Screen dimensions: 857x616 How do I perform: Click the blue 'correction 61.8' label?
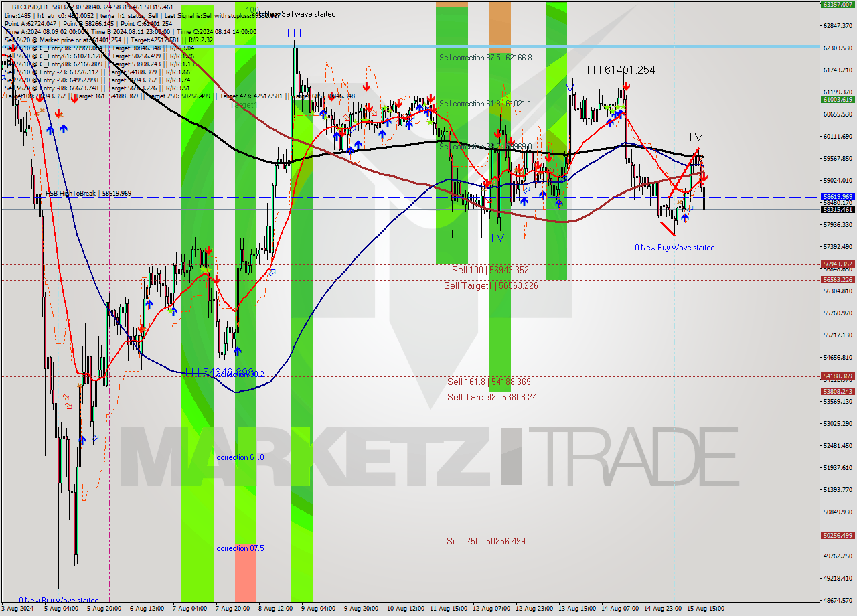coord(240,457)
